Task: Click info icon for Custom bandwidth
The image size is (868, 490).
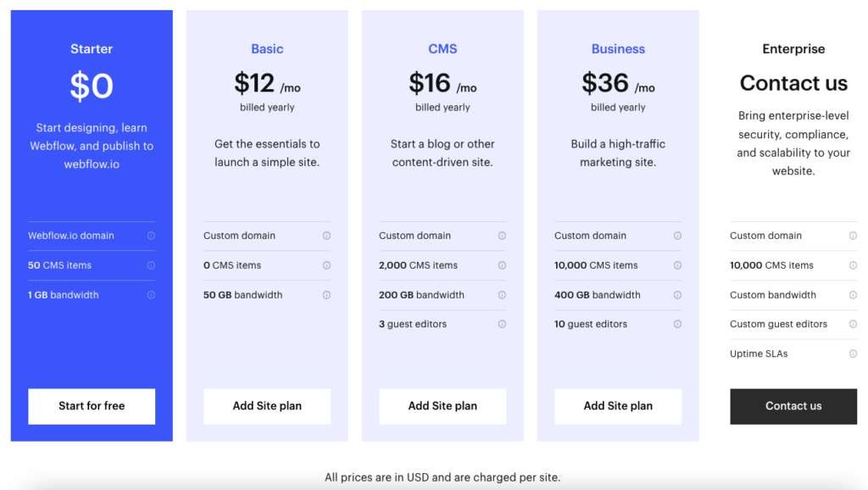Action: pyautogui.click(x=853, y=295)
